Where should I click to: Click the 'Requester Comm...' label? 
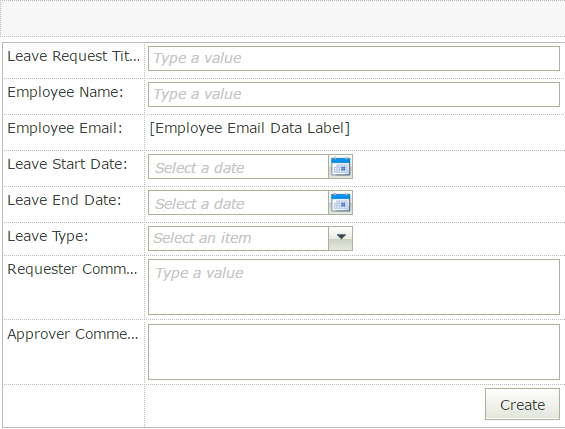[x=72, y=269]
